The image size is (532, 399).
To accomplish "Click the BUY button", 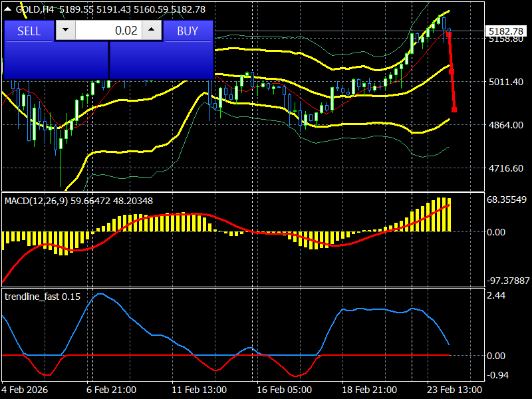I will (188, 31).
